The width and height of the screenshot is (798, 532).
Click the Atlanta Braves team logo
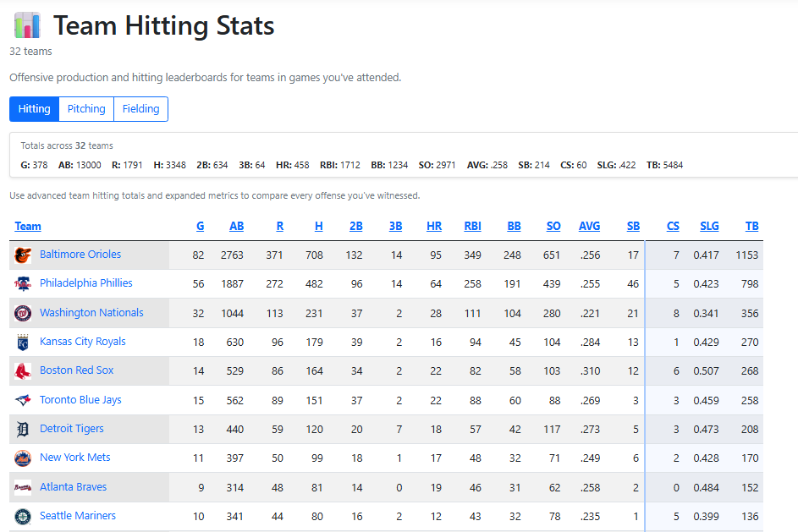23,487
